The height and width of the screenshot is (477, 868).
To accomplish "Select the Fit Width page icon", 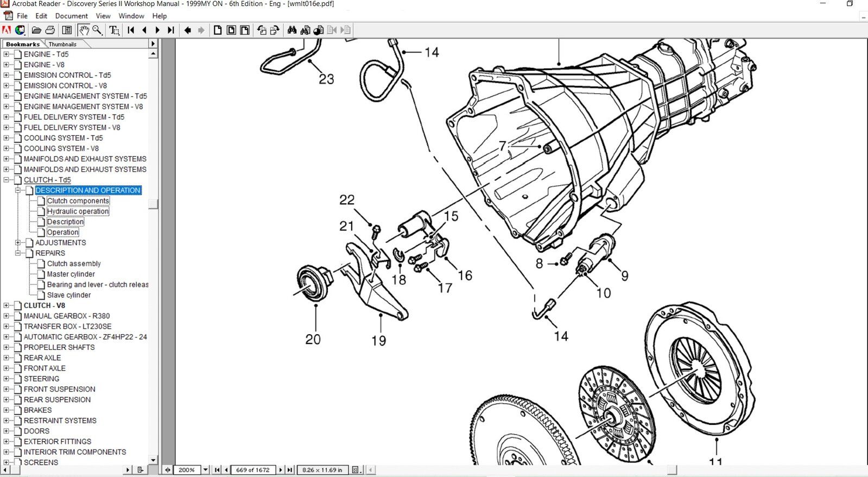I will [245, 30].
